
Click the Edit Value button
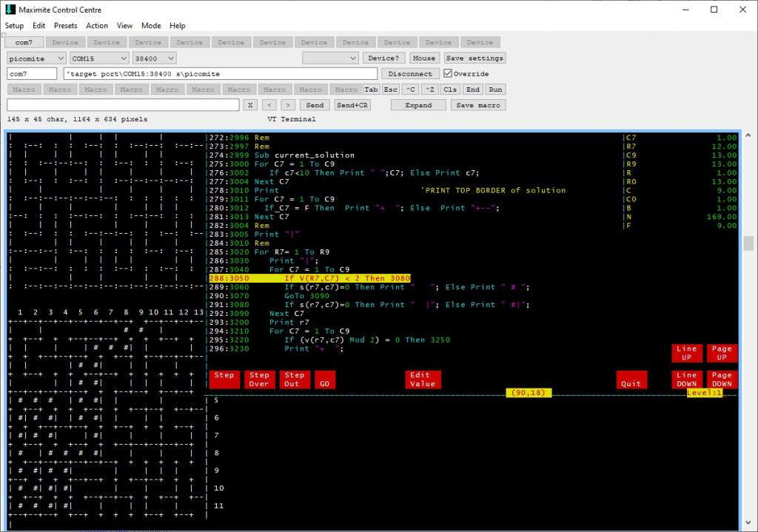(423, 379)
